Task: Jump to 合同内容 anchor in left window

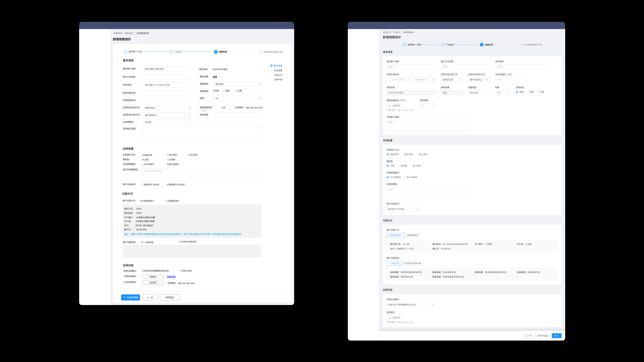Action: click(278, 80)
